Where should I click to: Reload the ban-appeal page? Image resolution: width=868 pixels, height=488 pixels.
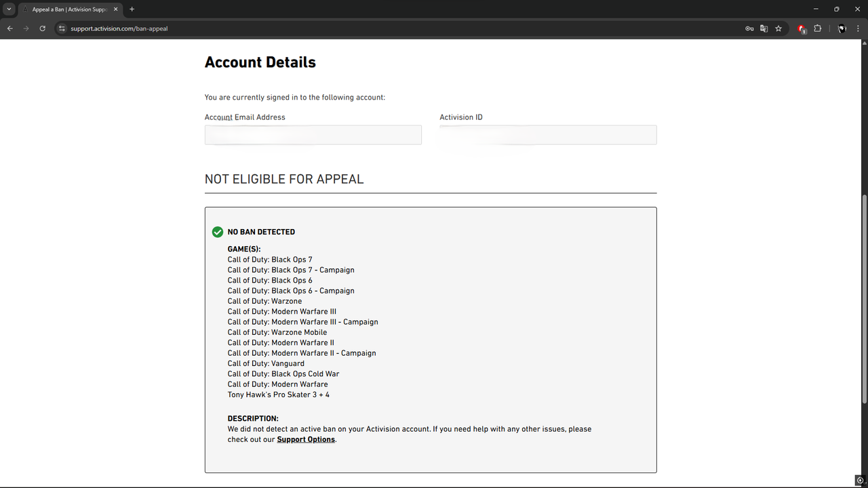point(43,28)
